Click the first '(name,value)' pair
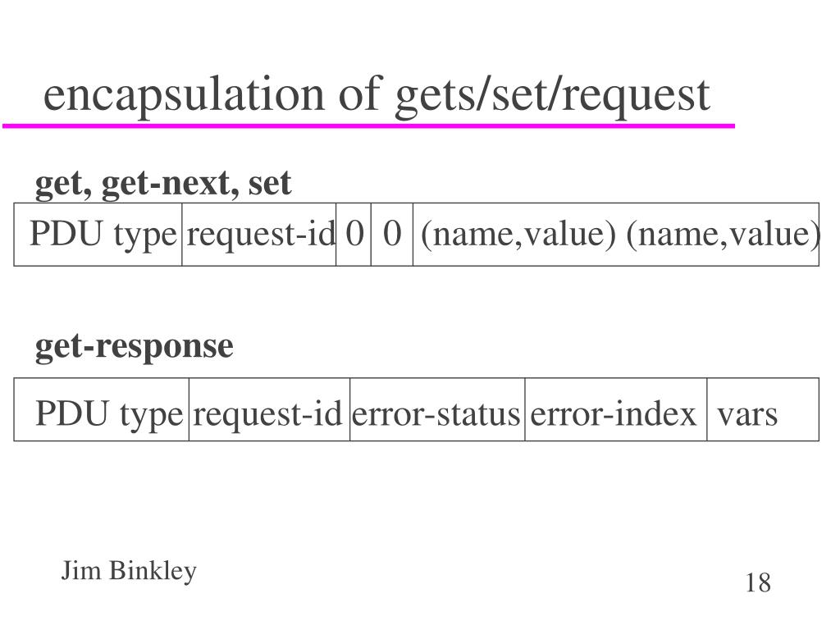This screenshot has height=630, width=840. 518,235
